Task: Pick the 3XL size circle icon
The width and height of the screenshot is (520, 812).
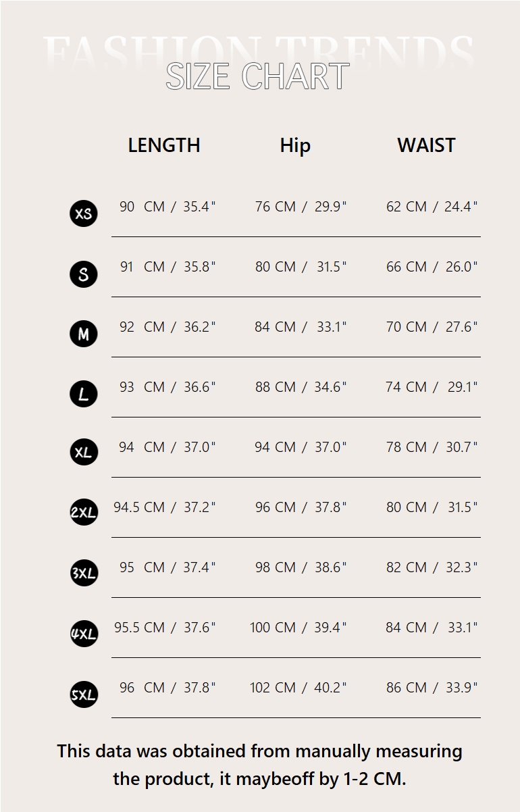Action: (x=84, y=573)
